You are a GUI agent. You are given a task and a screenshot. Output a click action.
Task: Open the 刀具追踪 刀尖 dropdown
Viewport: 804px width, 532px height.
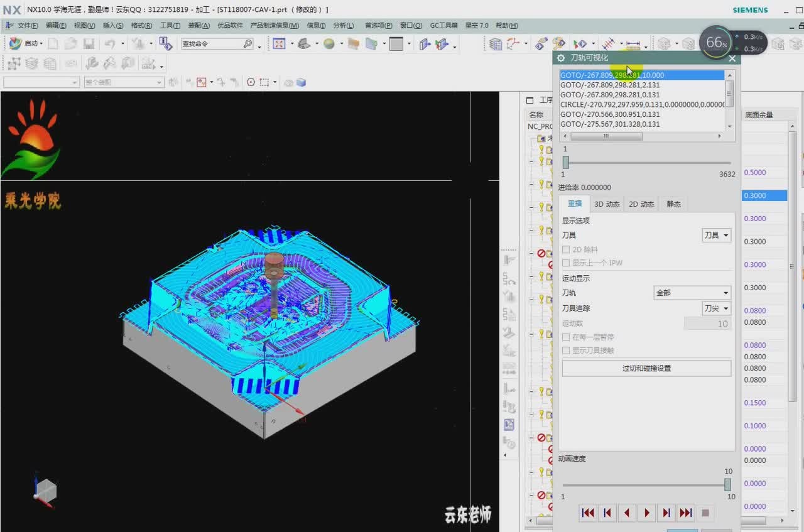tap(716, 308)
